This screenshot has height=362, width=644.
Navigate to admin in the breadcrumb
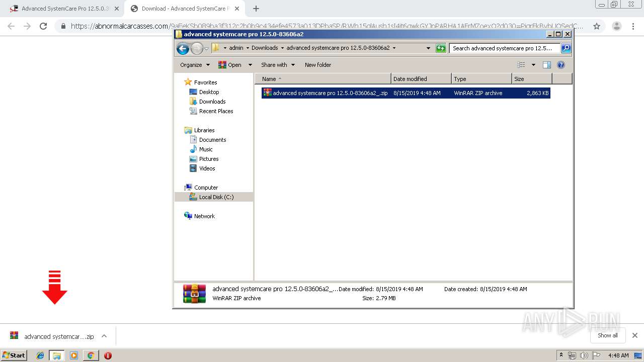coord(236,48)
